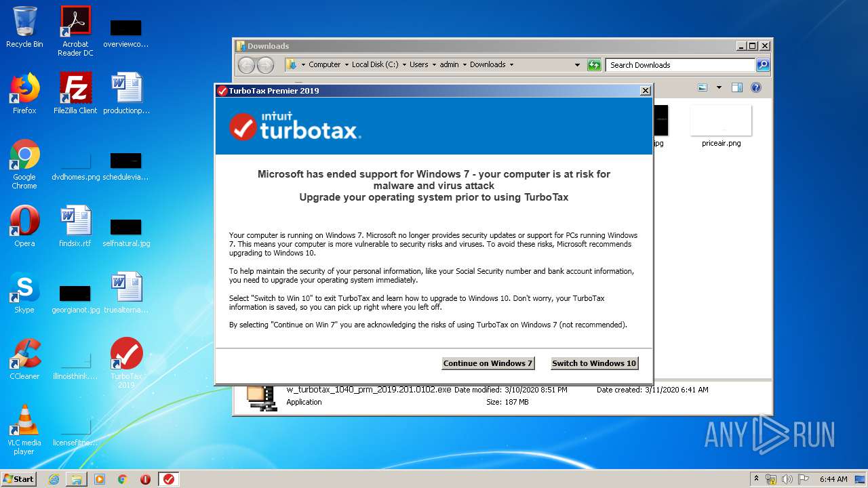Open Chrome from the taskbar
Viewport: 868px width, 488px height.
click(x=122, y=479)
